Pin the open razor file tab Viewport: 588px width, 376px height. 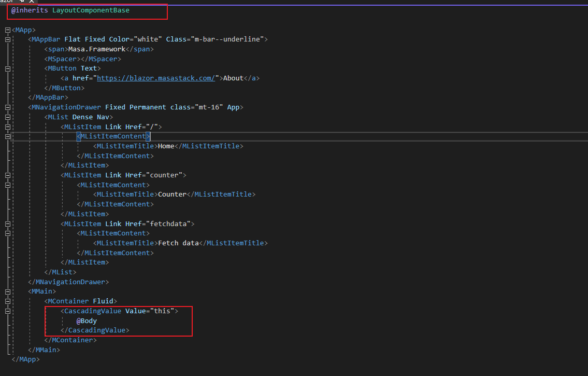click(22, 2)
